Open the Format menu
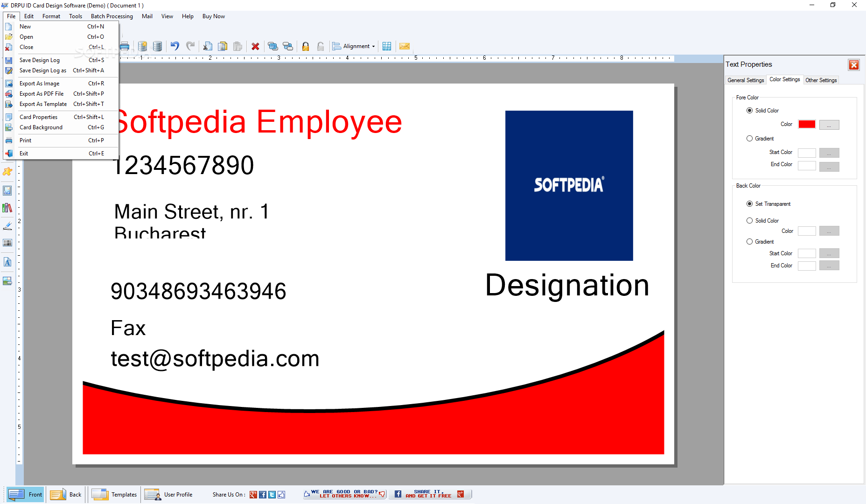866x504 pixels. [x=51, y=16]
